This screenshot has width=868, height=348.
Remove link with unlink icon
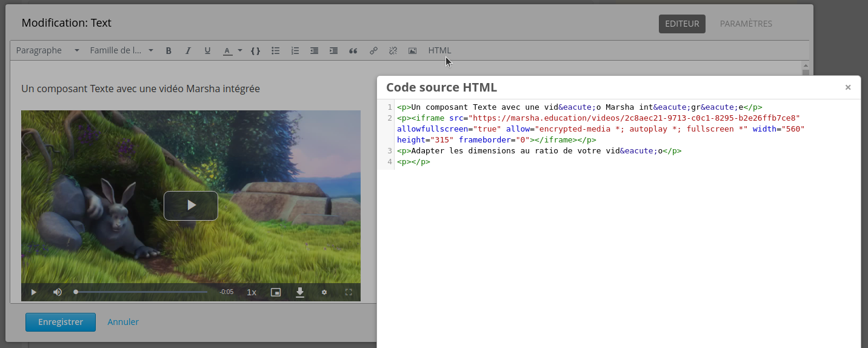pos(393,51)
